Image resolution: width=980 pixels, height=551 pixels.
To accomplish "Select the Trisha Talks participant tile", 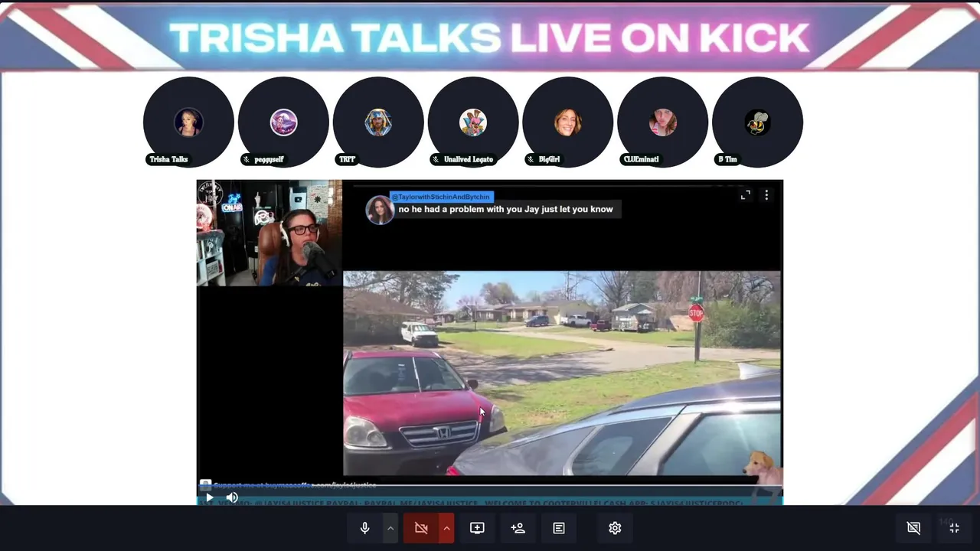I will (x=188, y=122).
